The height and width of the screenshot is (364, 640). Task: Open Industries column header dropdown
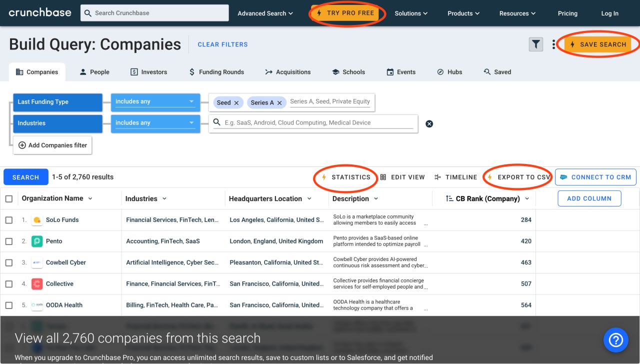coord(164,198)
